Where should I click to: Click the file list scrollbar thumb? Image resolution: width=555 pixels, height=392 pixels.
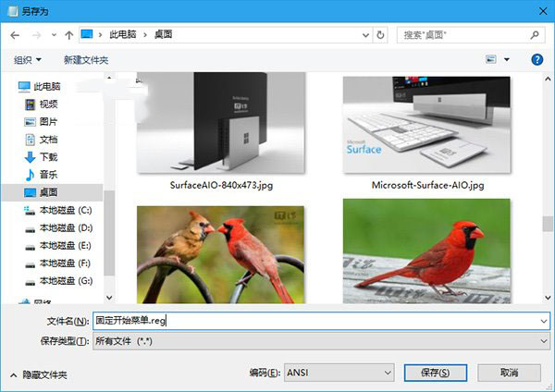[x=548, y=224]
